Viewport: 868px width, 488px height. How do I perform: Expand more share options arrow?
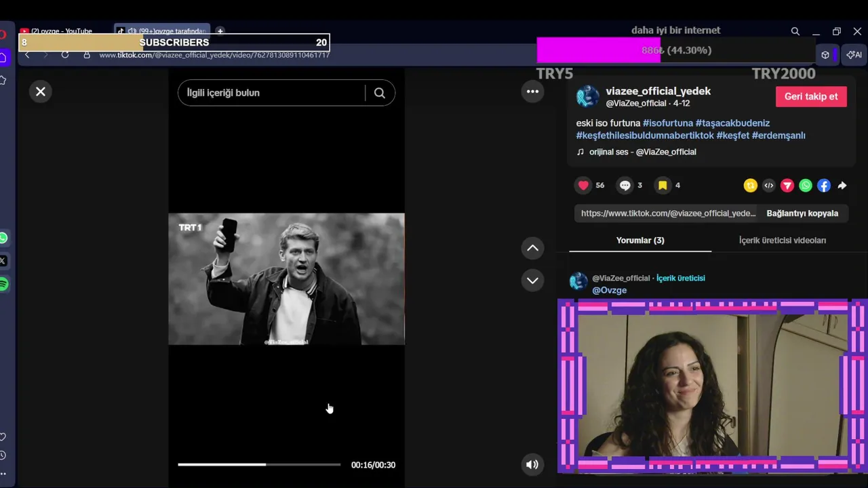(x=842, y=185)
